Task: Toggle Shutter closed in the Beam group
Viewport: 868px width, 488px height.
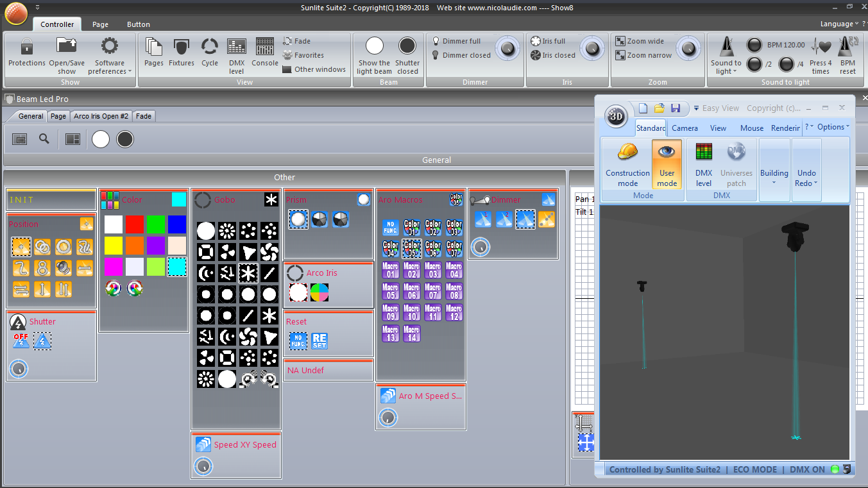Action: [407, 55]
